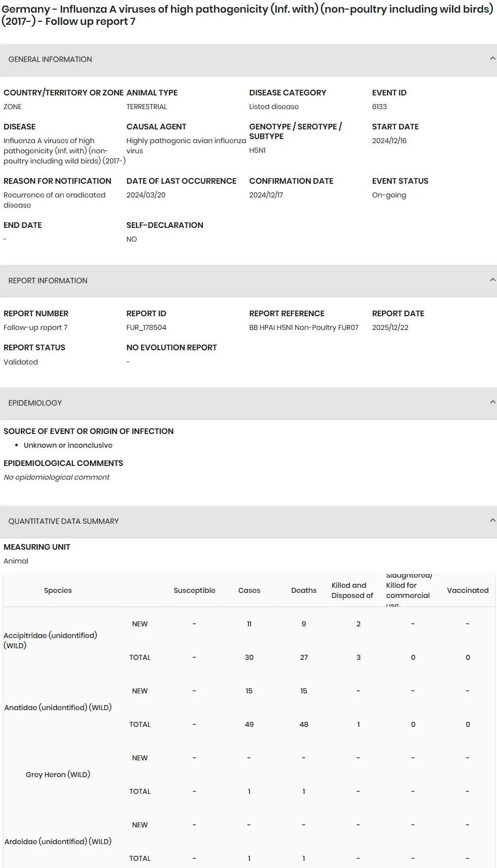Click the Susceptible column header

pyautogui.click(x=194, y=590)
